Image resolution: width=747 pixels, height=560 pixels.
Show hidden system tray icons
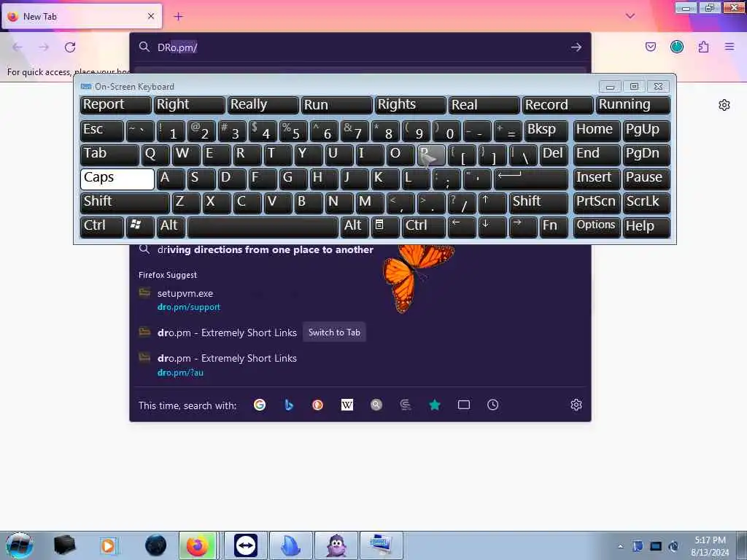click(620, 546)
